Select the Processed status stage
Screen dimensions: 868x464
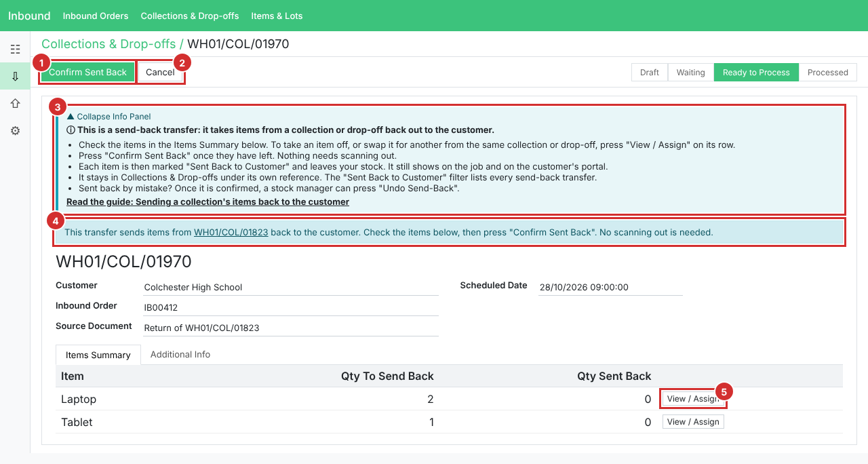[827, 72]
